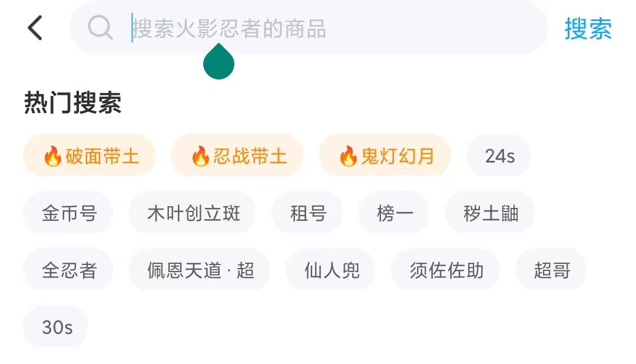Choose the 超哥 search tag
The width and height of the screenshot is (636, 364).
[552, 270]
